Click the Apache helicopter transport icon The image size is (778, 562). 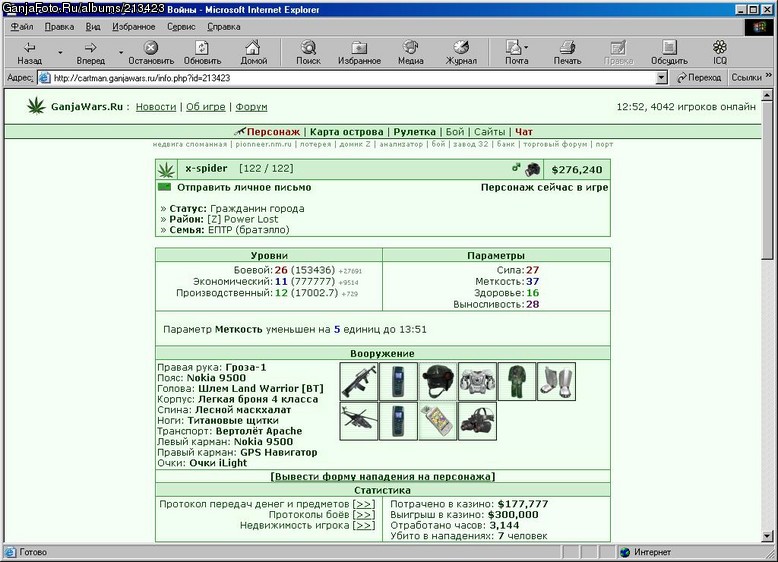(x=359, y=421)
